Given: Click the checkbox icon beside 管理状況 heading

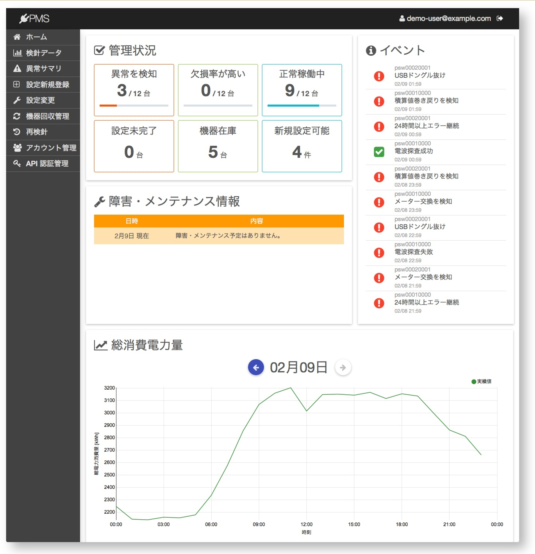Looking at the screenshot, I should (99, 50).
